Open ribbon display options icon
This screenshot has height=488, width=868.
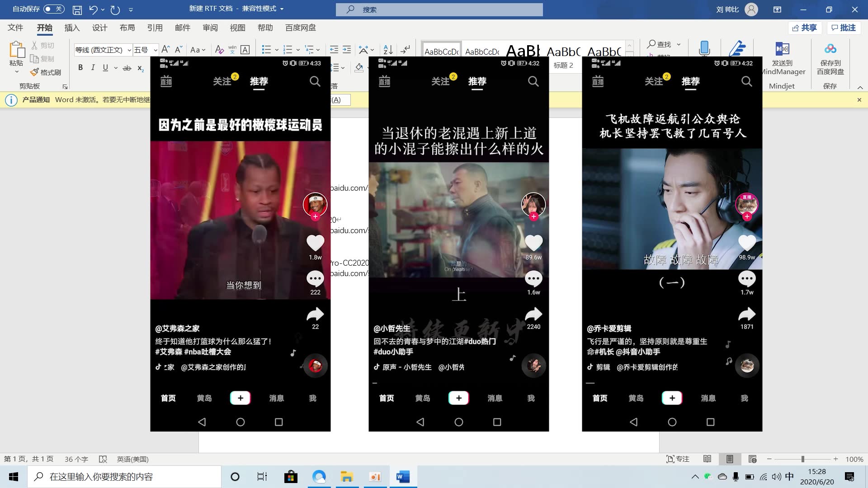click(x=777, y=9)
